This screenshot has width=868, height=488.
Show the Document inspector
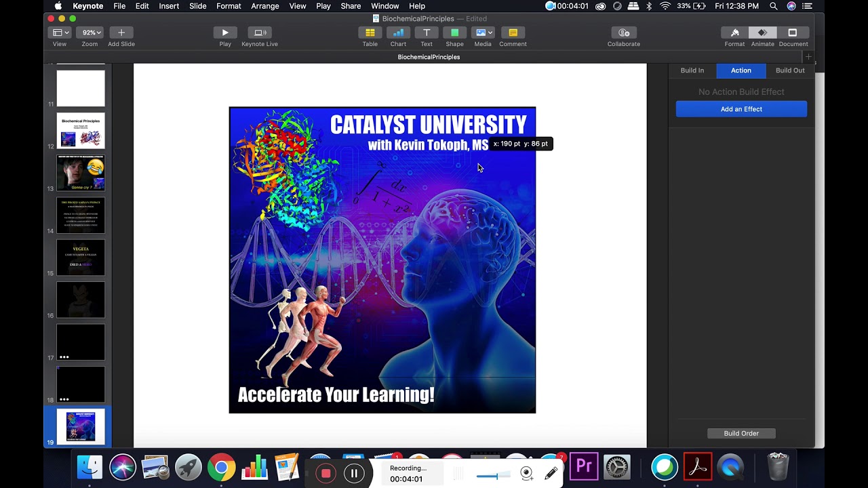[x=792, y=33]
